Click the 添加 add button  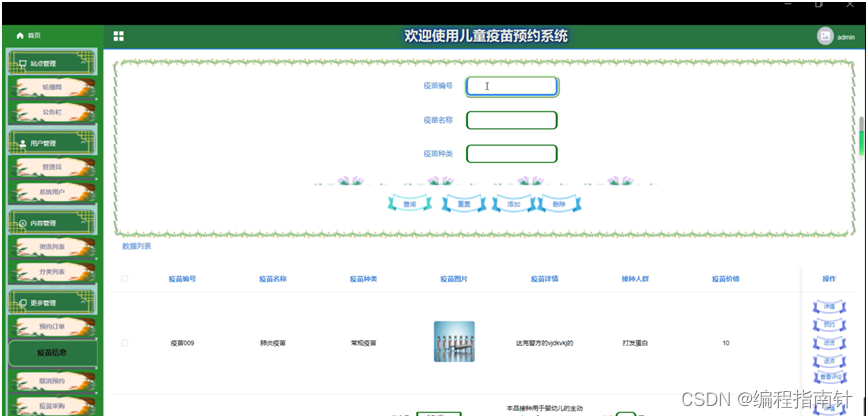click(514, 204)
